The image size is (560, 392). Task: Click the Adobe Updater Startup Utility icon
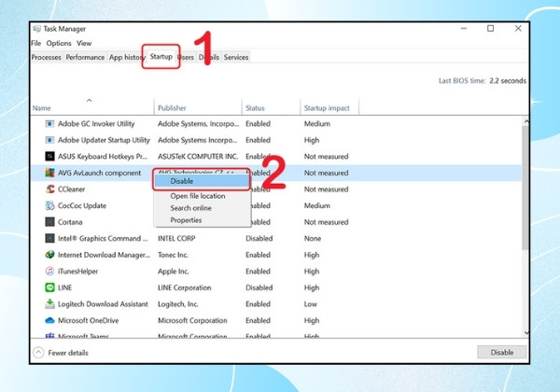pyautogui.click(x=49, y=140)
